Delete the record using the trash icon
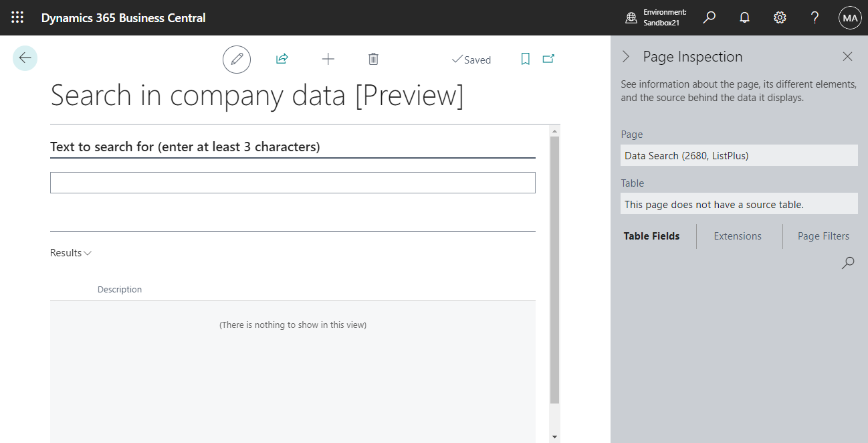The image size is (868, 443). (373, 59)
